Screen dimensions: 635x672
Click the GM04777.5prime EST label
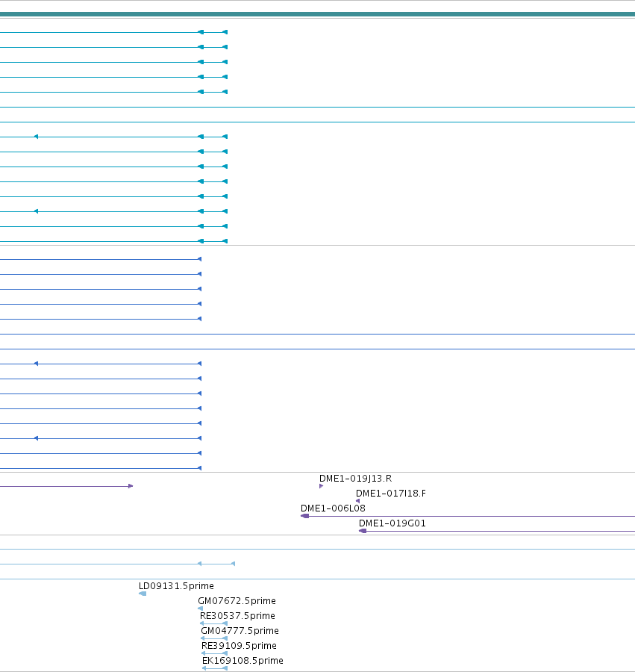tap(240, 631)
